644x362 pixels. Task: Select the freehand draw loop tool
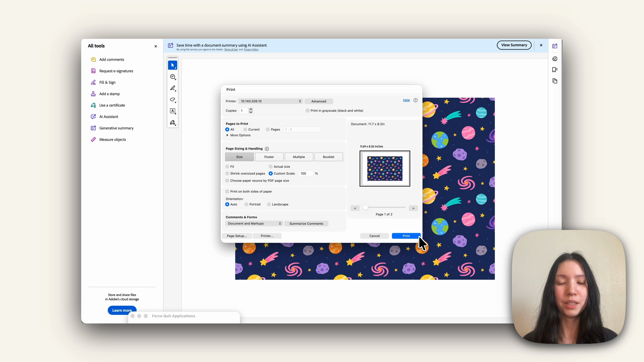click(x=173, y=100)
